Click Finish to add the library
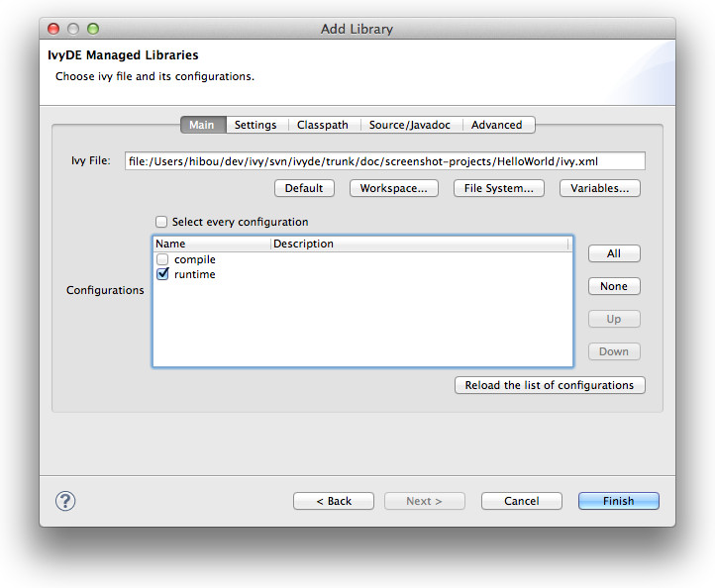Screen dimensions: 715x588 (x=618, y=501)
